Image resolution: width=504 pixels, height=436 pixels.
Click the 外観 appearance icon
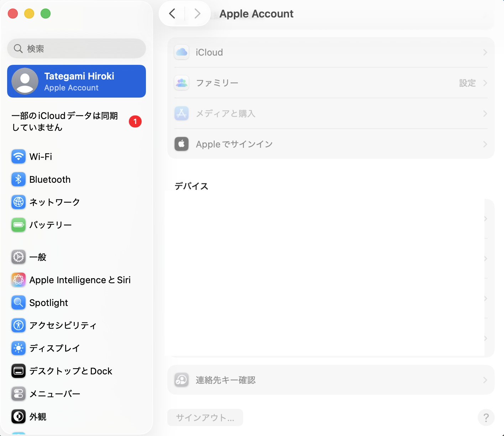(x=19, y=416)
